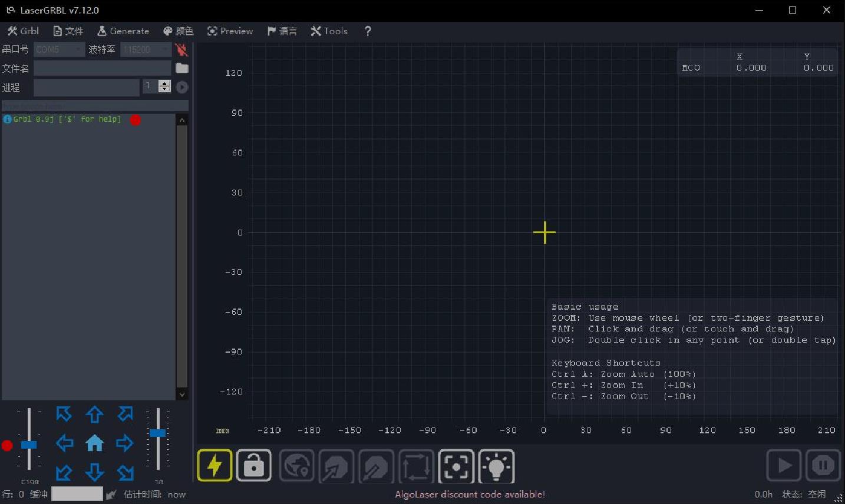Screen dimensions: 845x504
Task: Click the lightning bolt reset button
Action: [214, 466]
